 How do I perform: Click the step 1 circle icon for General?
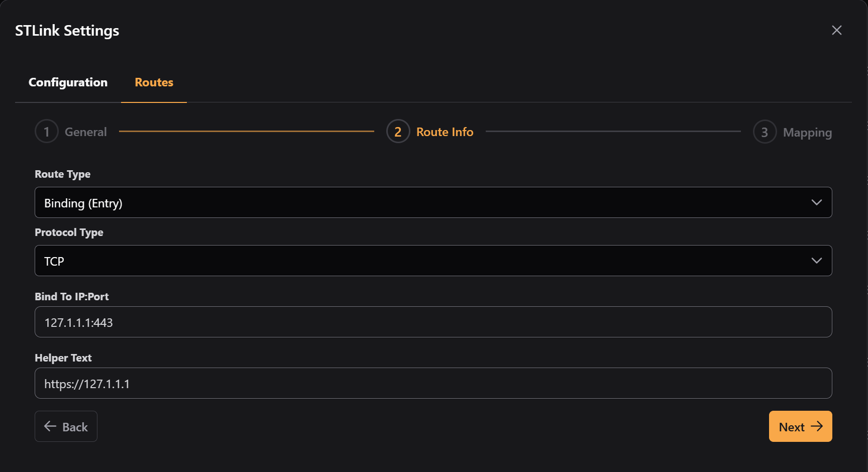(x=46, y=131)
